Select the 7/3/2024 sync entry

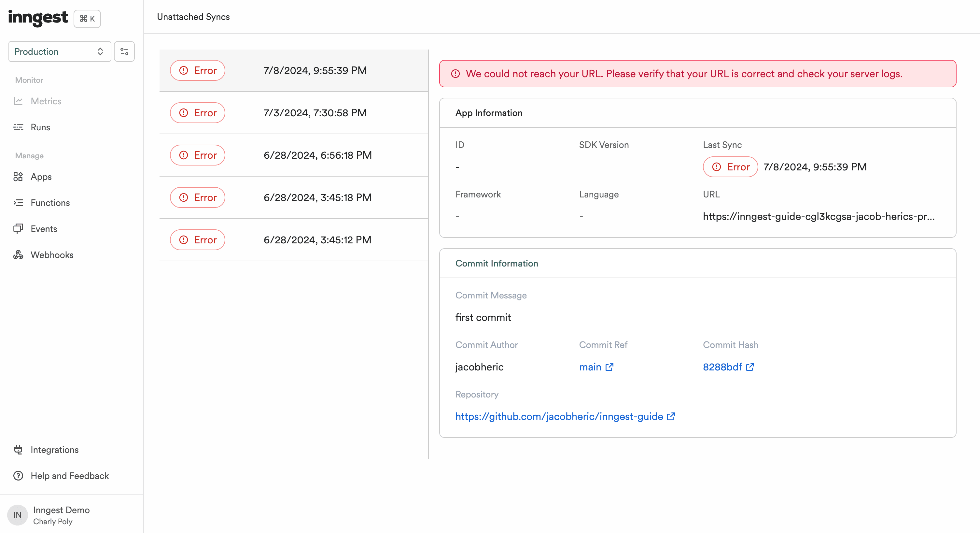pos(294,113)
